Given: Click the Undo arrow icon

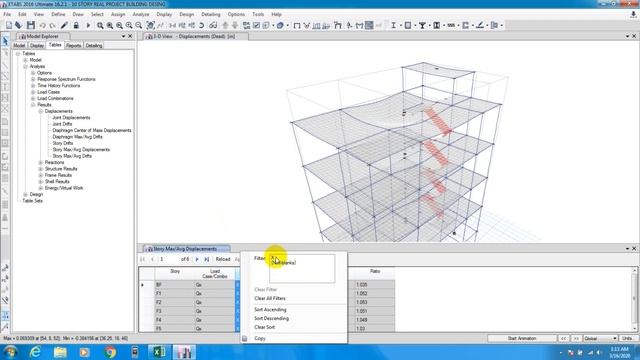Looking at the screenshot, I should (x=42, y=25).
